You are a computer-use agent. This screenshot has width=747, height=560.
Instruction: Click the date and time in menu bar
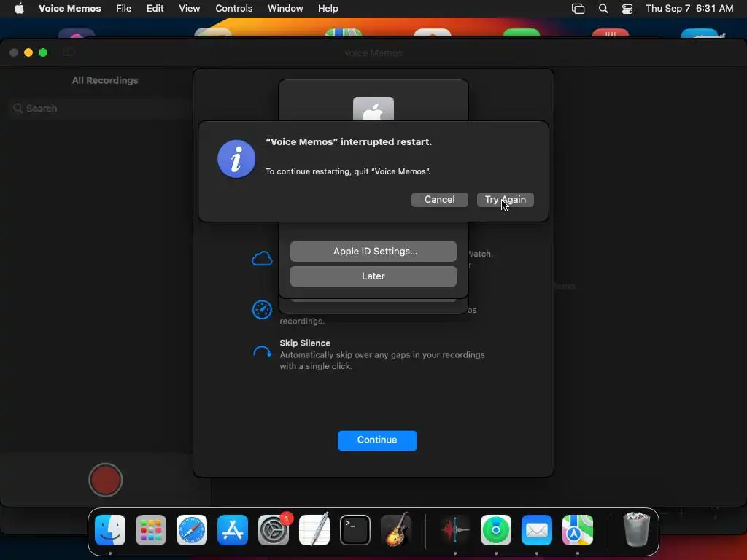coord(689,9)
